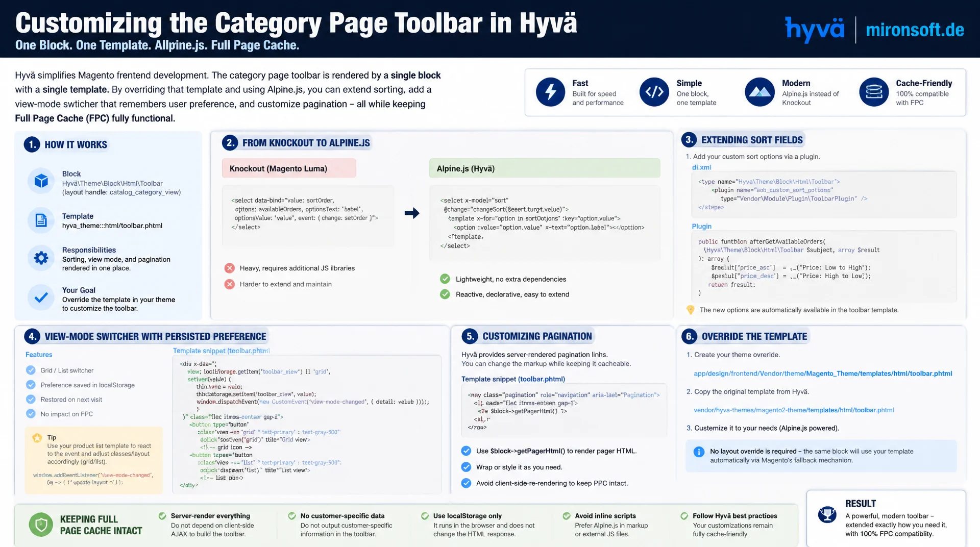Click the Alpine.js (Hyvä) header
The image size is (980, 547).
(545, 168)
